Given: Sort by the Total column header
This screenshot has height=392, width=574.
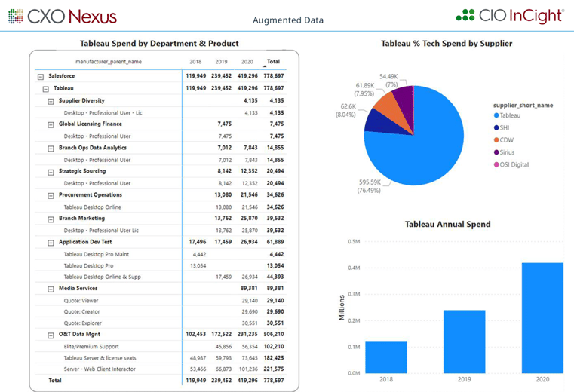Looking at the screenshot, I should click(x=273, y=62).
